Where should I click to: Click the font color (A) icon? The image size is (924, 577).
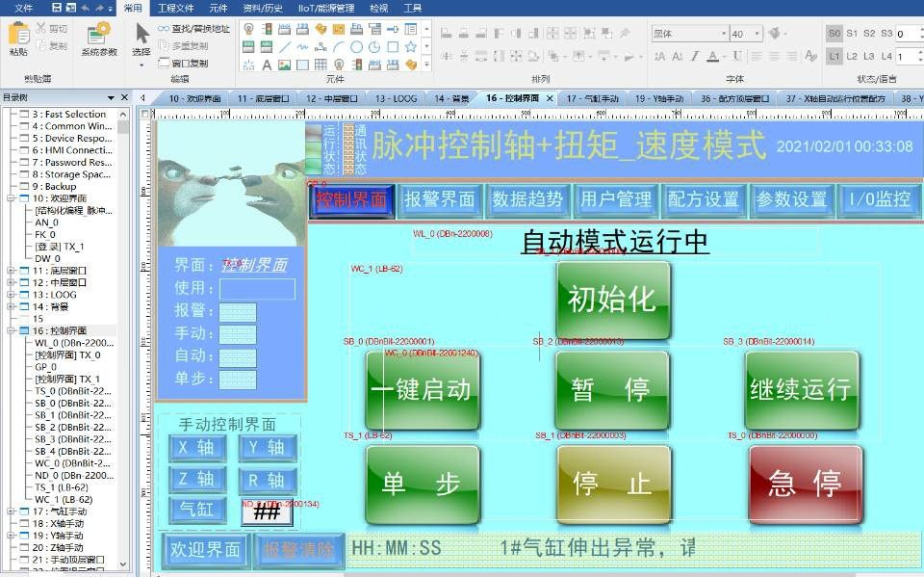click(712, 56)
